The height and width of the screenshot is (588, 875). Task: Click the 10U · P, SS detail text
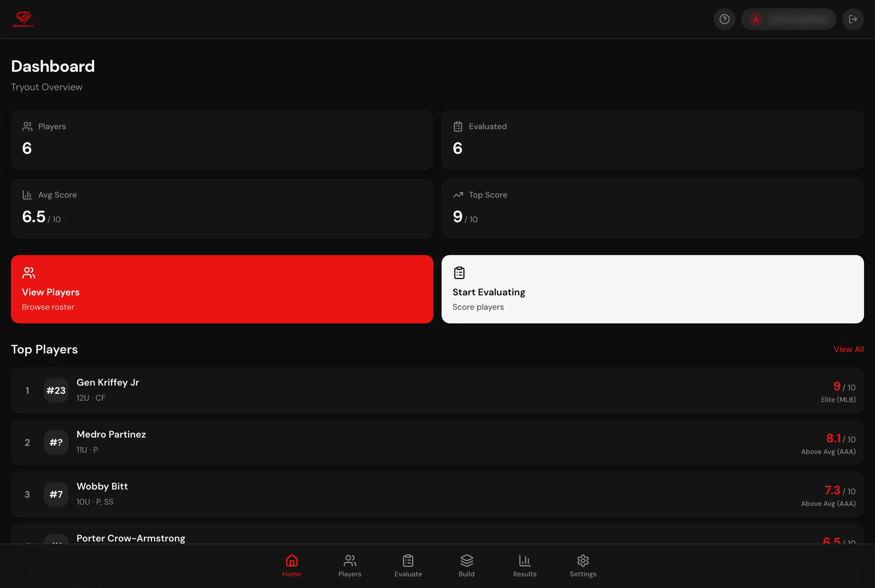pos(95,502)
